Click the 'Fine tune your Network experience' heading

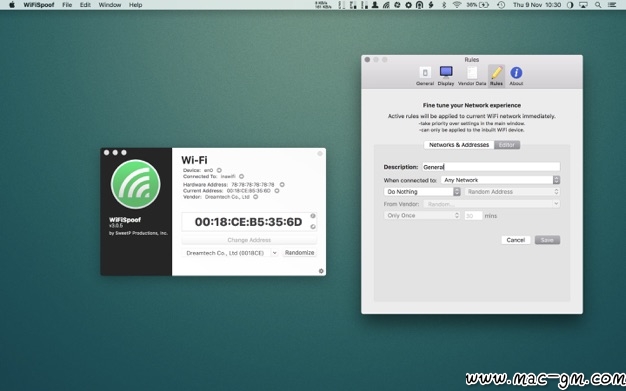click(471, 105)
